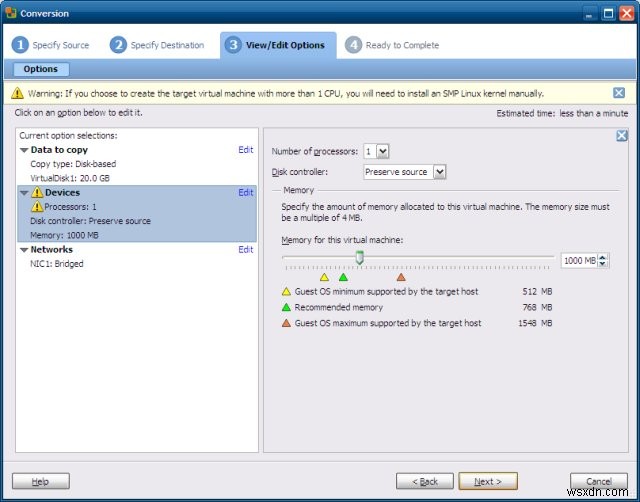Screen dimensions: 640x502
Task: Select the NIC1: Bridged row
Action: pyautogui.click(x=57, y=264)
